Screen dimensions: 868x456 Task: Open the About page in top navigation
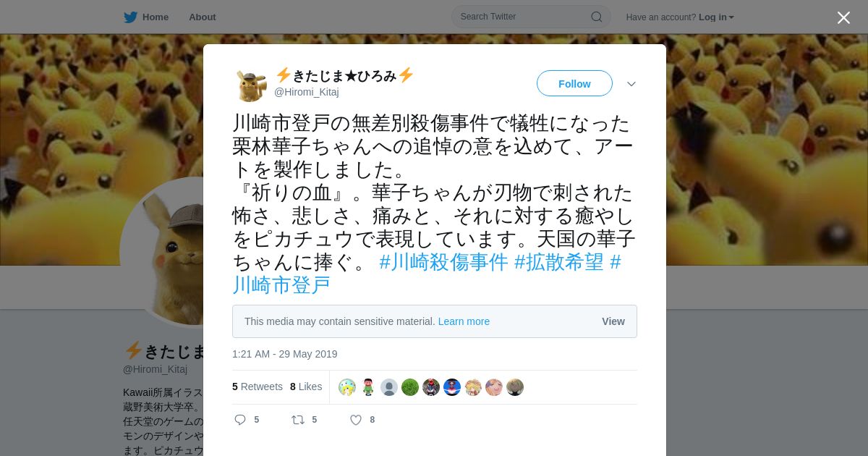(203, 17)
